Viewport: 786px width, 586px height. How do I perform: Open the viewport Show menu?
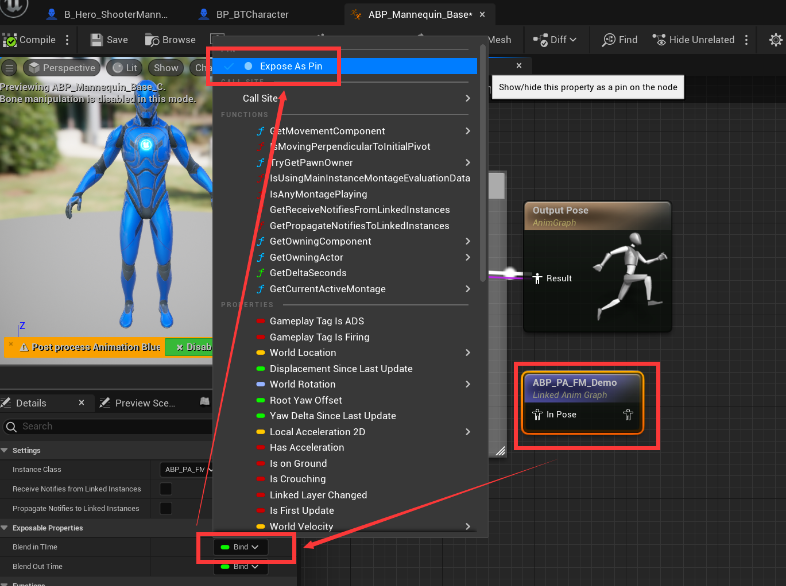(x=166, y=68)
